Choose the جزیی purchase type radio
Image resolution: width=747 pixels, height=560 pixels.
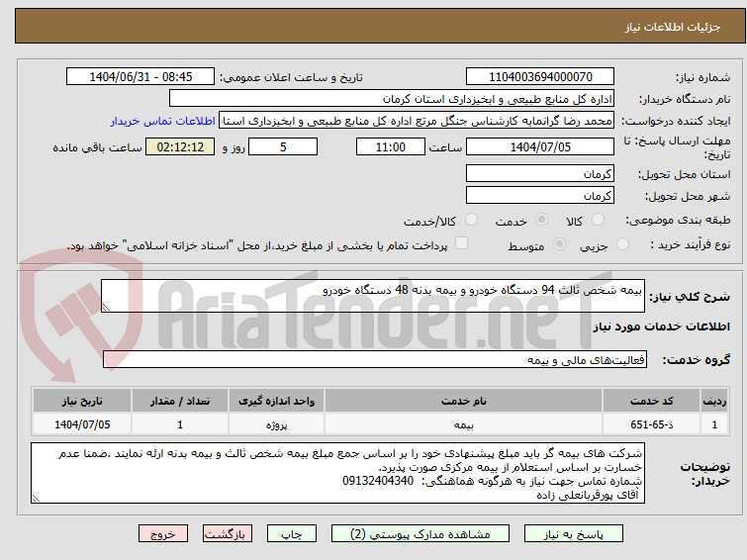[622, 244]
